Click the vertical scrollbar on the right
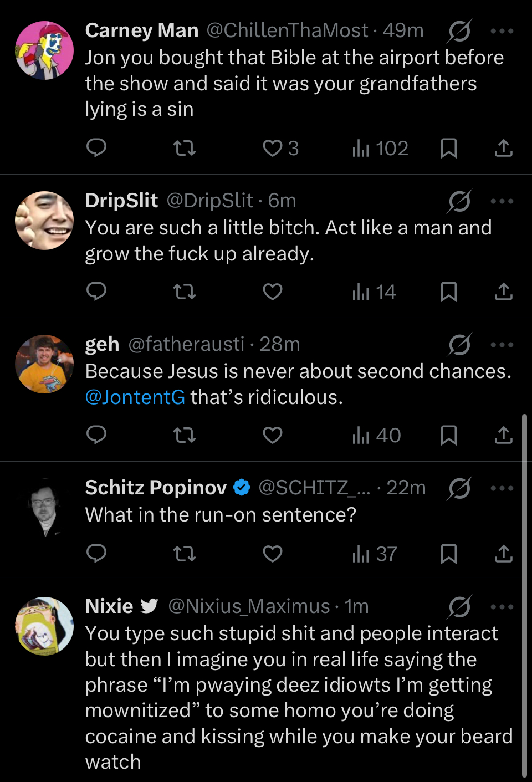 tap(524, 593)
